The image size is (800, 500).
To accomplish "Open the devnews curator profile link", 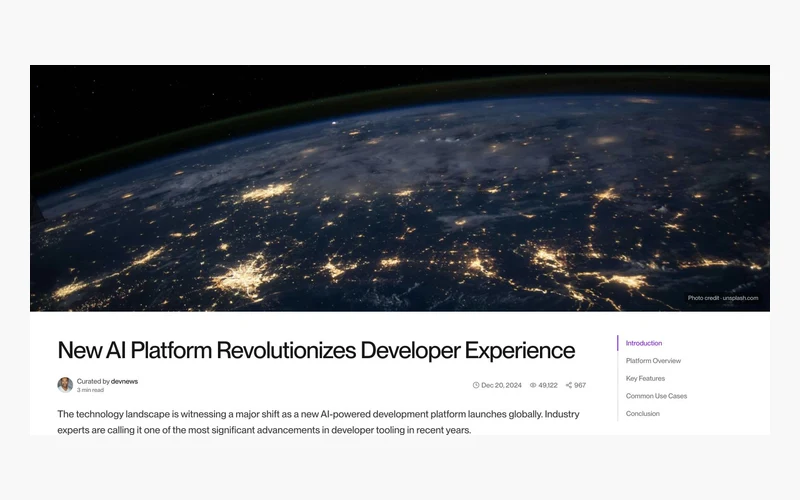I will 124,381.
